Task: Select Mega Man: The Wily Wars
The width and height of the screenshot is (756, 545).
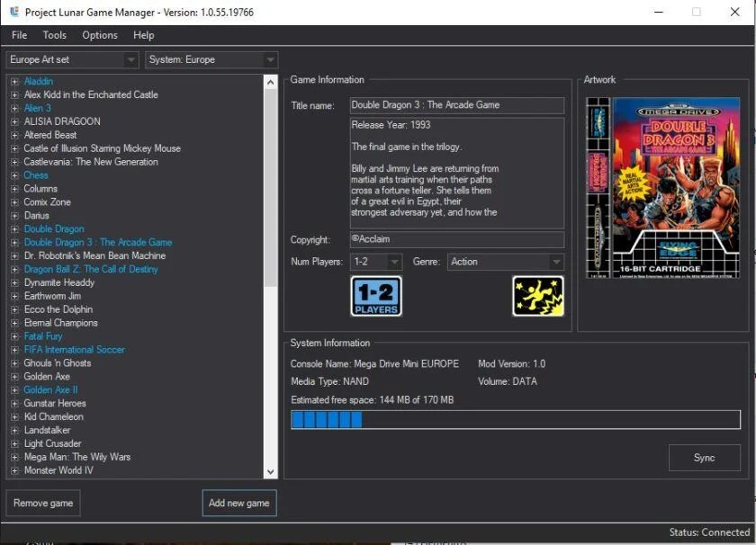Action: [x=77, y=457]
